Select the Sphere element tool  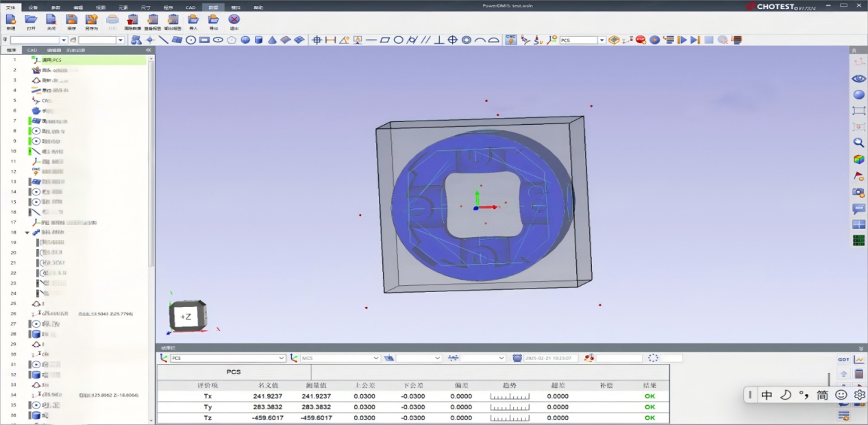[x=245, y=40]
